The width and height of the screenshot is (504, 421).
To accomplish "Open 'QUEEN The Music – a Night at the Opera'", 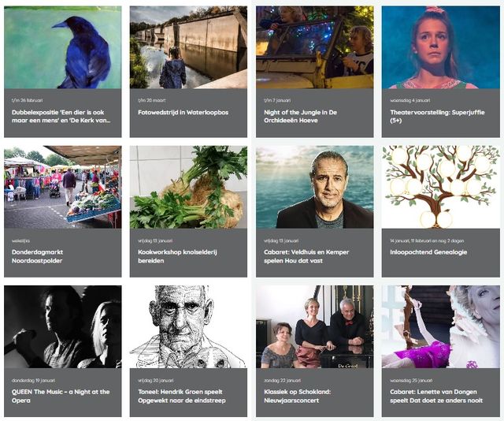I will point(61,396).
